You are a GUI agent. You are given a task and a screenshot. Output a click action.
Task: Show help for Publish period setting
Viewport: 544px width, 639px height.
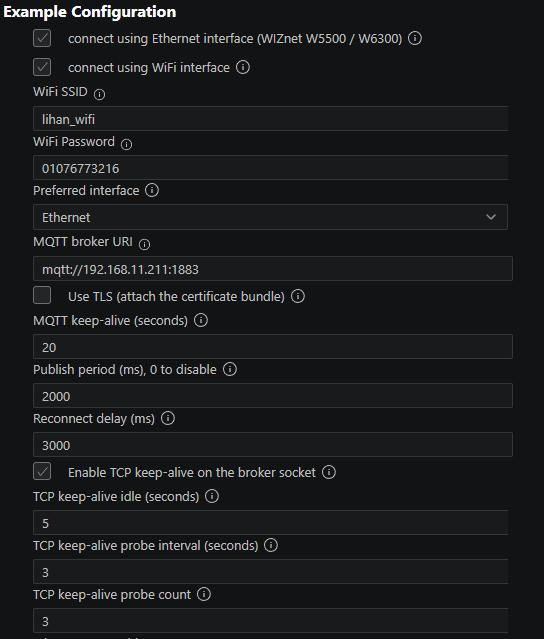230,369
